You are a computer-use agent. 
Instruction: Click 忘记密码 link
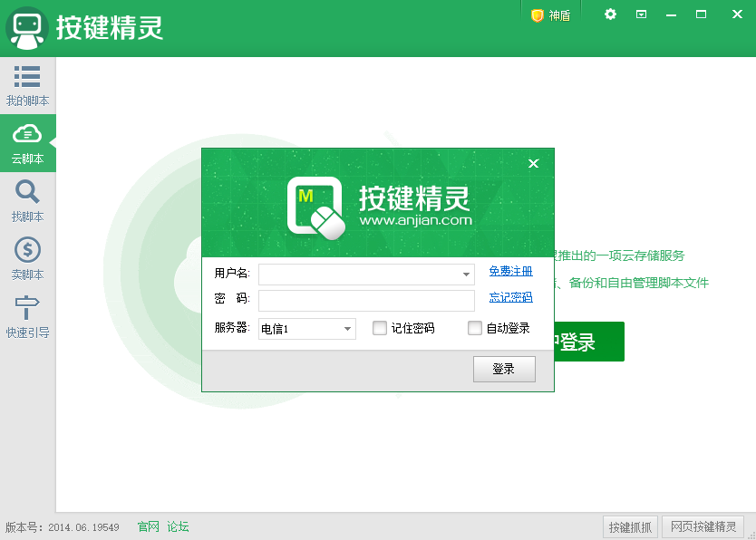510,297
